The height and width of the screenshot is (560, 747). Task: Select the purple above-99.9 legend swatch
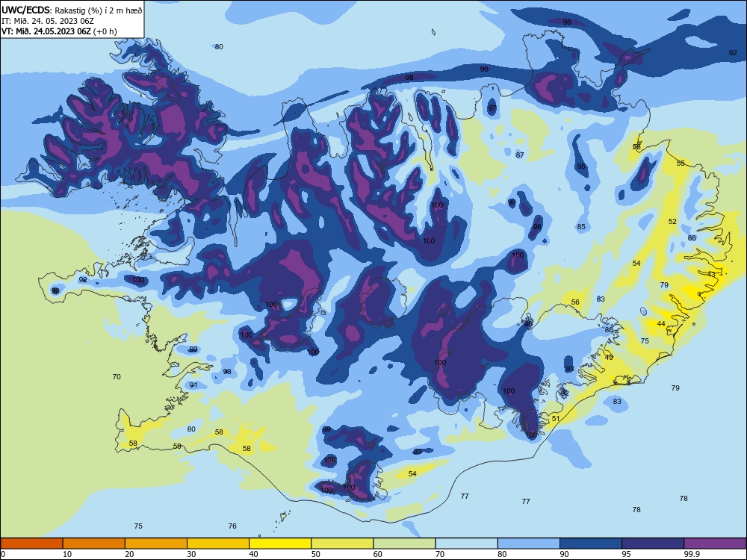tap(715, 544)
